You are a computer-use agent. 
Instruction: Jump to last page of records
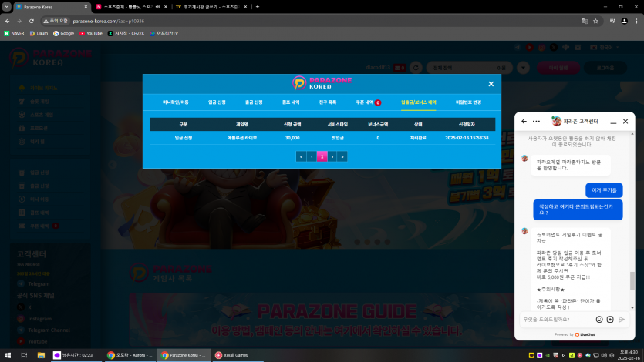click(x=342, y=156)
